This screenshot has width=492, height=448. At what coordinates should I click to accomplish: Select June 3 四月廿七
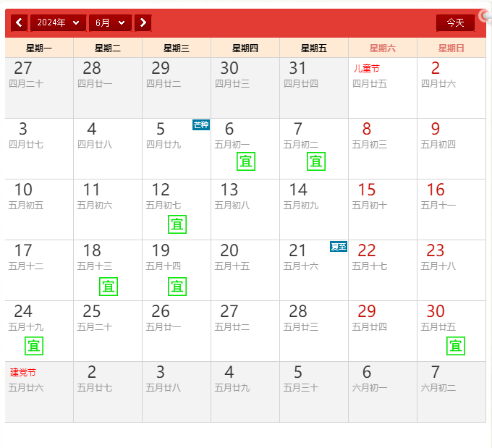tap(39, 149)
